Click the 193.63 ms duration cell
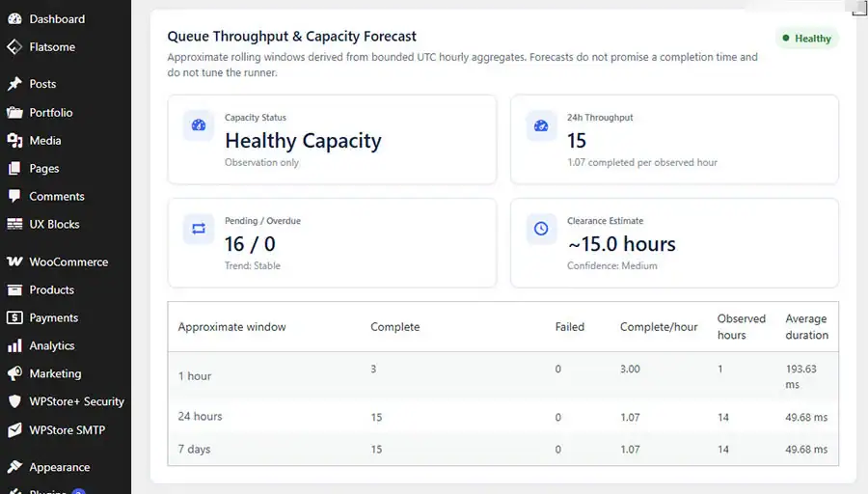The height and width of the screenshot is (494, 868). (801, 376)
